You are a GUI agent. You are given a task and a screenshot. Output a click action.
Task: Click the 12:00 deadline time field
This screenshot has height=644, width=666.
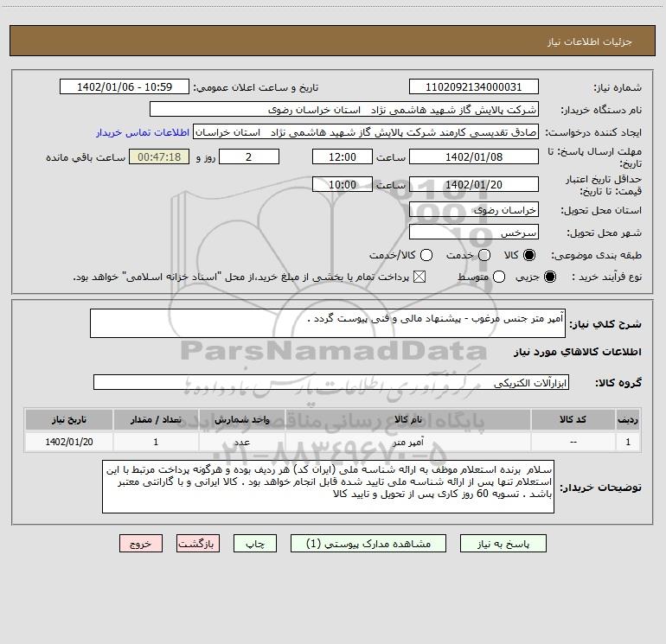pos(343,156)
